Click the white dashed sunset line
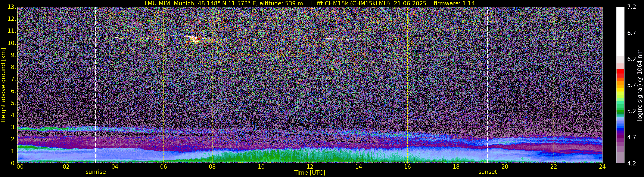 (488, 85)
